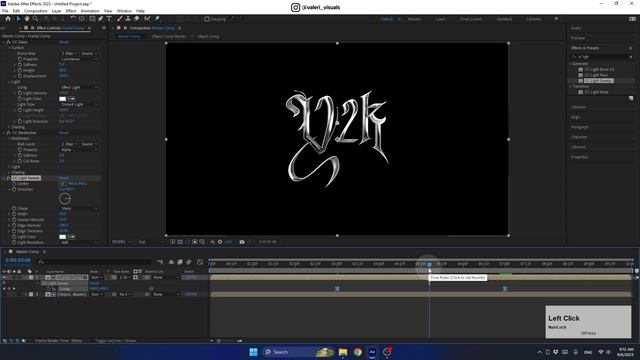Open File Explorer from the taskbar
640x360 pixels.
343,352
